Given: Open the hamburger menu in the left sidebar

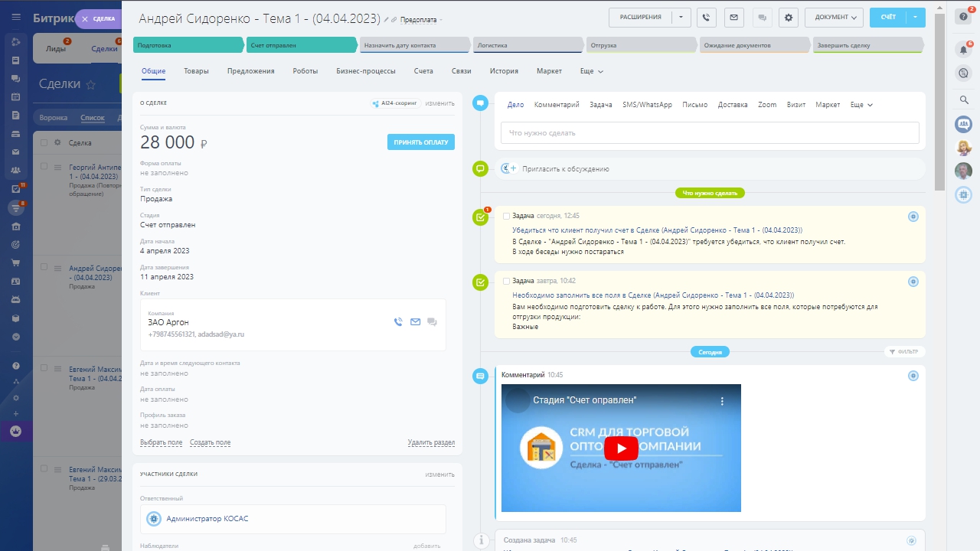Looking at the screenshot, I should coord(16,17).
